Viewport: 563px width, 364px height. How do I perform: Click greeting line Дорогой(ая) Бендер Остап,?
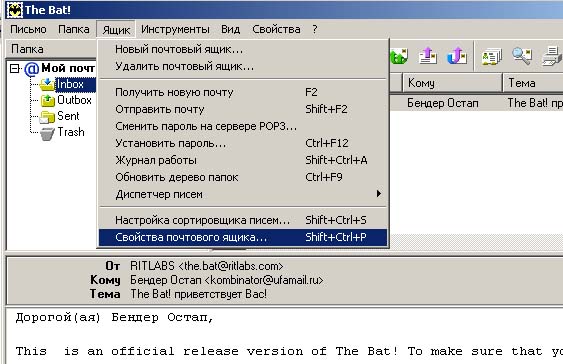(115, 318)
